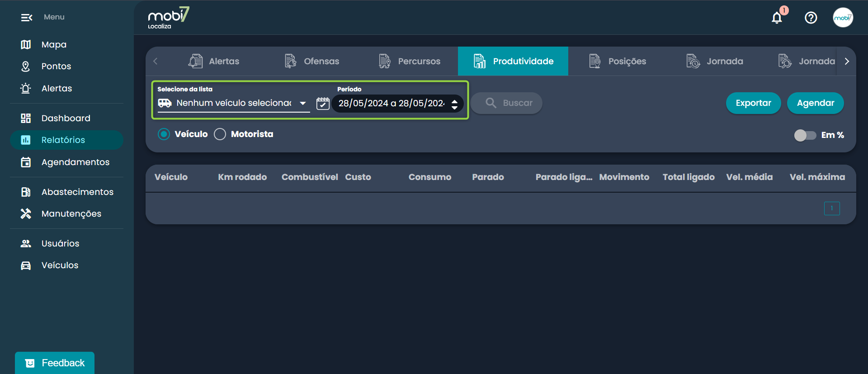
Task: Click the Agendar button
Action: [815, 103]
